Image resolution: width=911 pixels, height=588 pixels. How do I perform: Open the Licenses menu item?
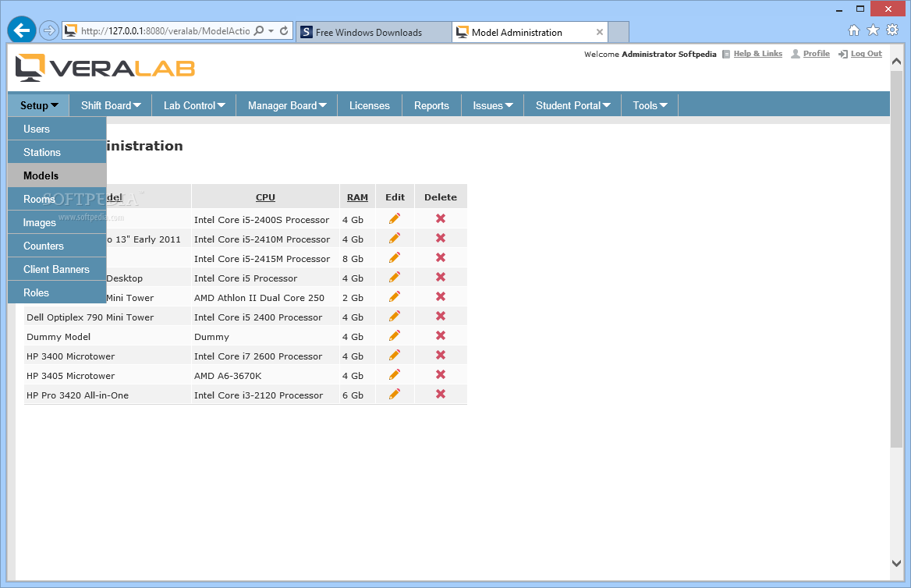click(x=370, y=106)
